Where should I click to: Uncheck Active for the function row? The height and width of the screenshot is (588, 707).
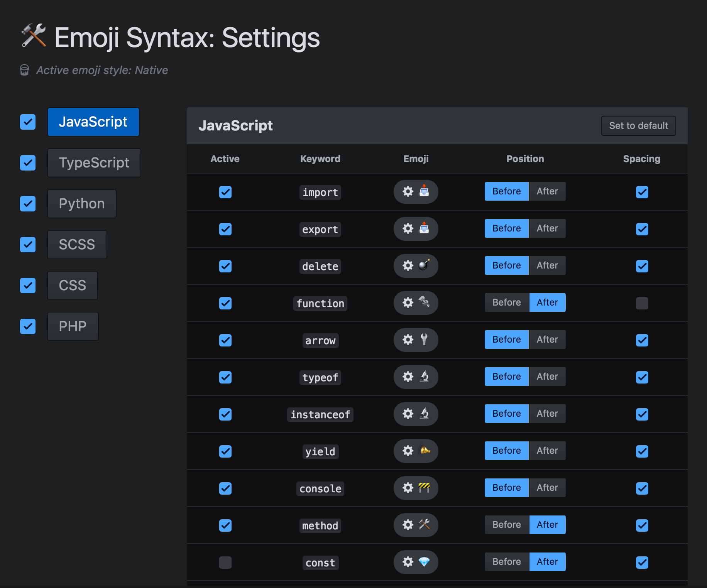click(x=225, y=303)
